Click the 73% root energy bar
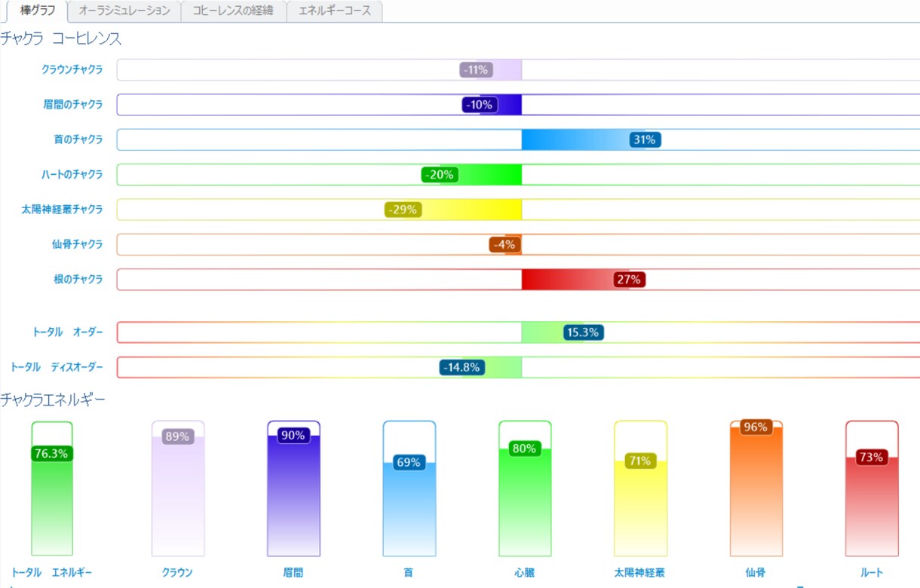 pos(872,488)
